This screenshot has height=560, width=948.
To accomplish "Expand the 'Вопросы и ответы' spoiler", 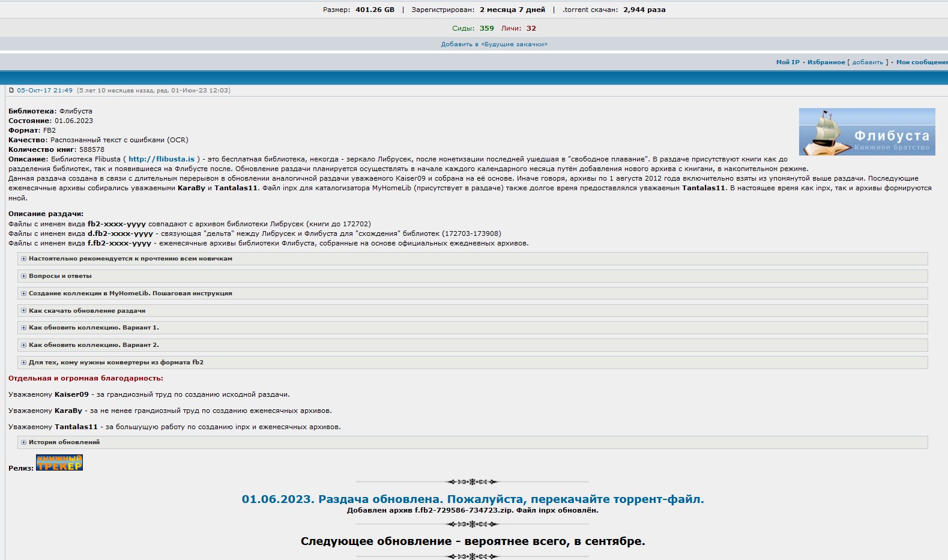I will tap(472, 276).
